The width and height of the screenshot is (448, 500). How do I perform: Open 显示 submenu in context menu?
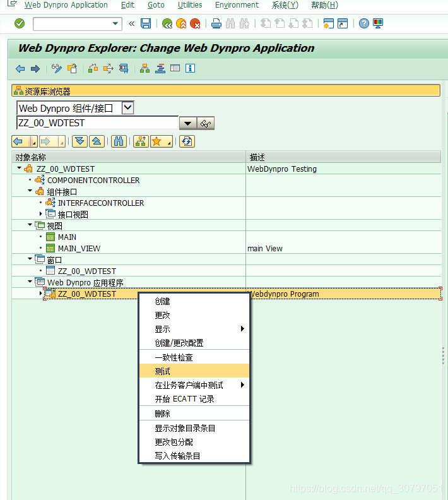coord(194,329)
